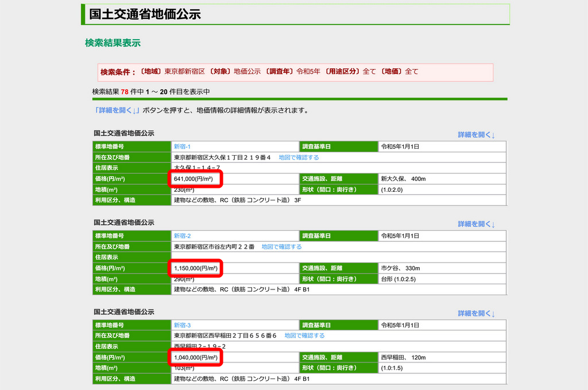Click 地図で確認する for 市谷左内町22番

click(281, 247)
